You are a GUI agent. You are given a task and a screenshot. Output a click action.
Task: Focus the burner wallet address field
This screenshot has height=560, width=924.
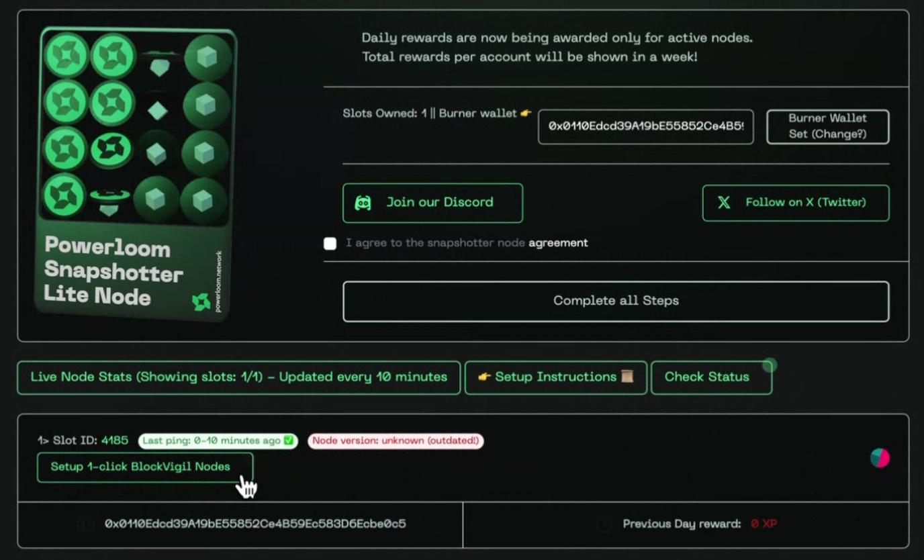click(x=645, y=126)
